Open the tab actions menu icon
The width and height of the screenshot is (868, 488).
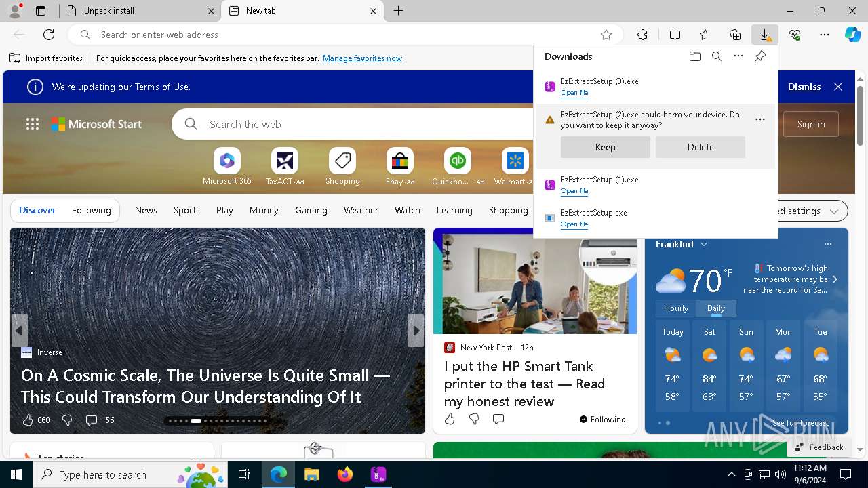tap(41, 11)
